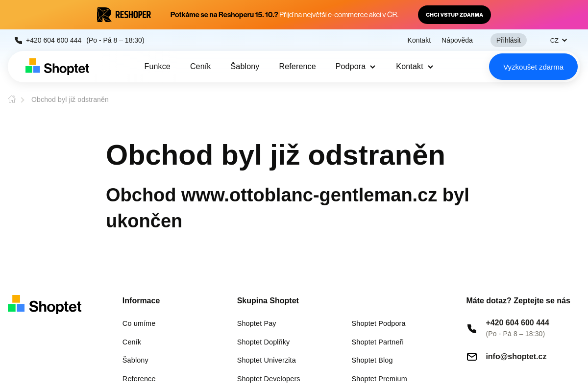Click the info@shoptet.cz email link
The height and width of the screenshot is (392, 588).
coord(516,357)
